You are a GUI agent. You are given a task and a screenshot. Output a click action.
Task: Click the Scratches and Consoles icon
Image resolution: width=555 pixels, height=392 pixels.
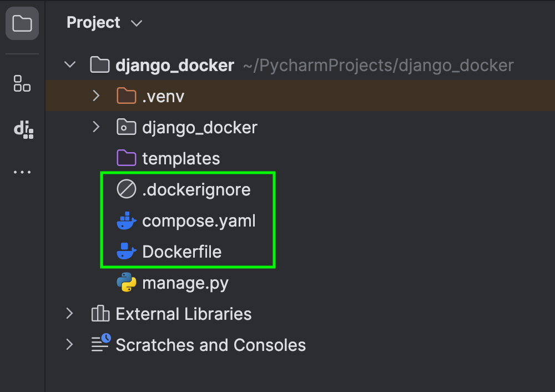point(100,344)
